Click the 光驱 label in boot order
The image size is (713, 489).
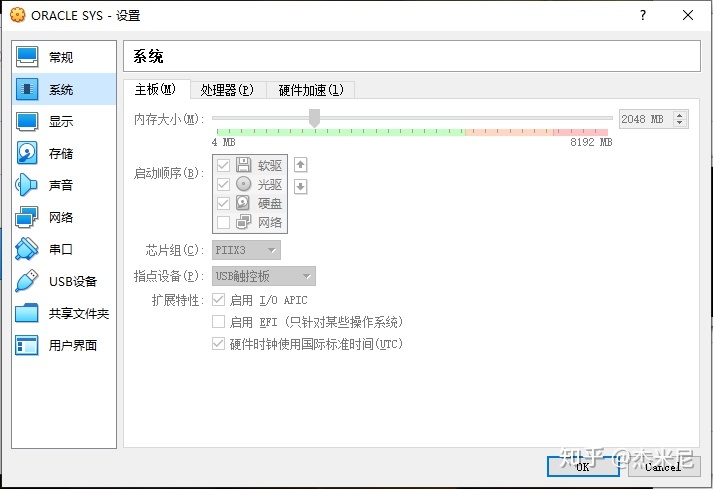pyautogui.click(x=270, y=184)
